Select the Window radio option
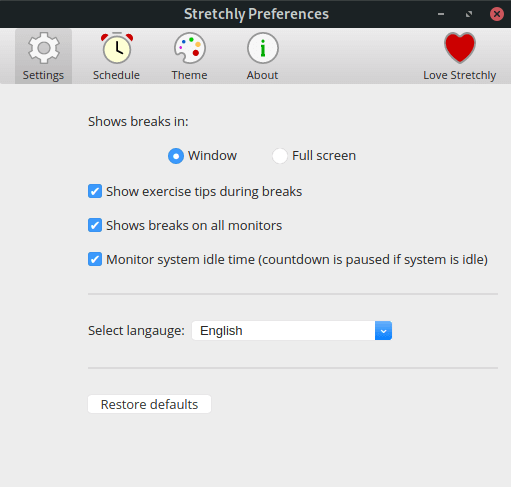The image size is (511, 487). 176,156
